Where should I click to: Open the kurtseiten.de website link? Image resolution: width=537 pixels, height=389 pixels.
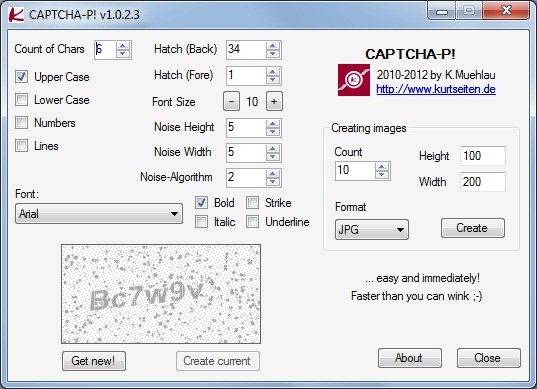pyautogui.click(x=436, y=89)
